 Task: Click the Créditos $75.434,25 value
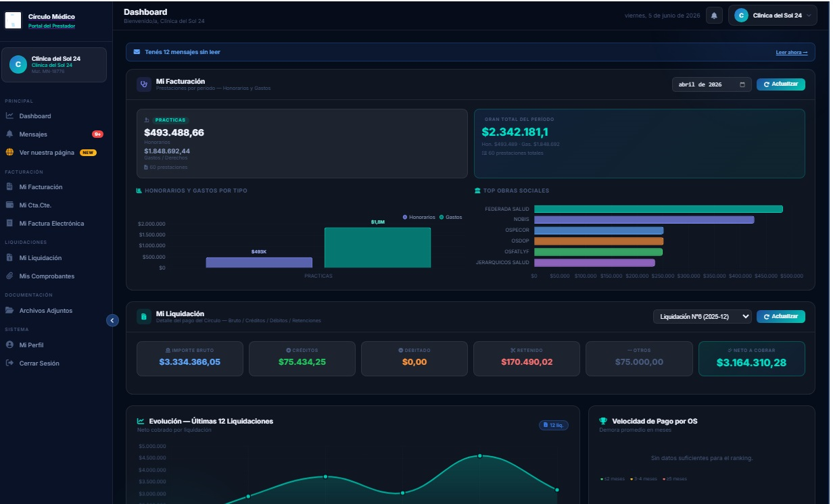click(x=302, y=362)
